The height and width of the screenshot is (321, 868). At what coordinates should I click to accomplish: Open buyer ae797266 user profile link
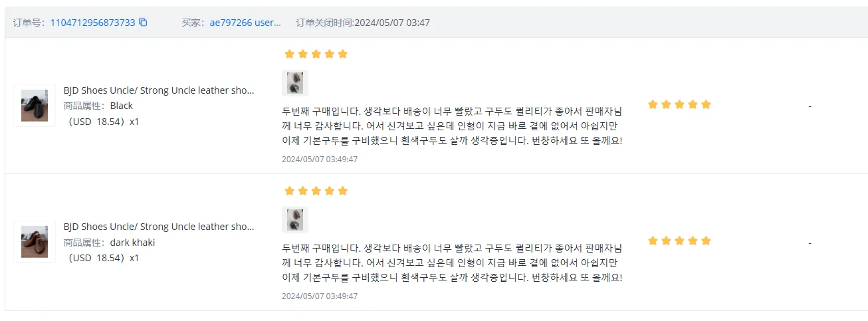(246, 23)
